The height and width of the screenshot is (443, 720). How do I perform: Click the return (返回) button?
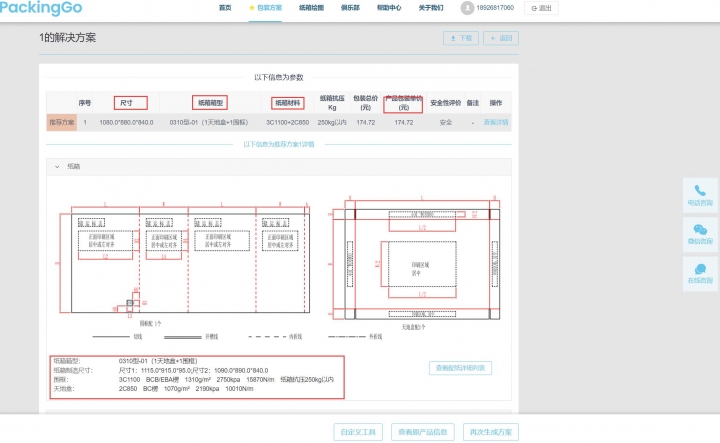point(501,38)
